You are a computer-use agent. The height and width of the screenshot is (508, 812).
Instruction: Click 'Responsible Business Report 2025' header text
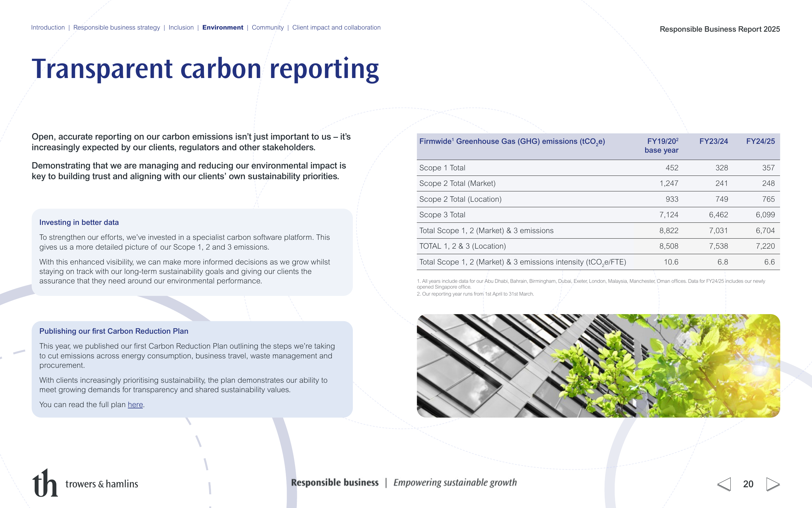coord(720,29)
